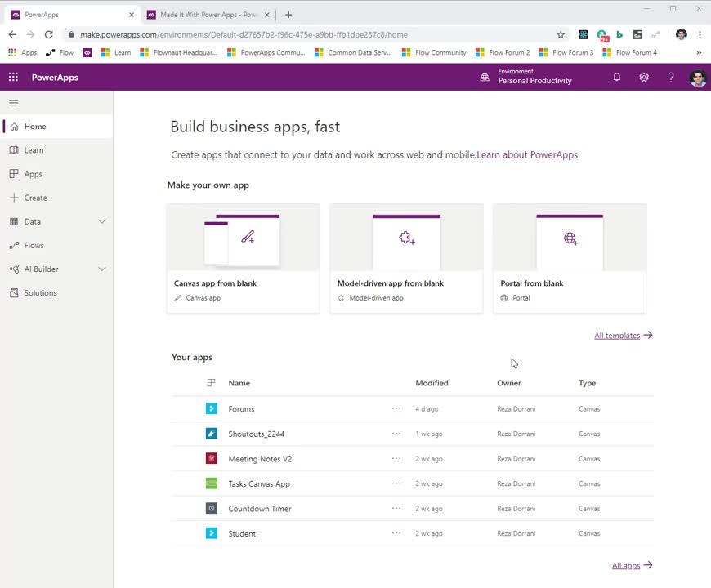Screen dimensions: 711x588
Task: Open the Forums app name
Action: [x=241, y=408]
